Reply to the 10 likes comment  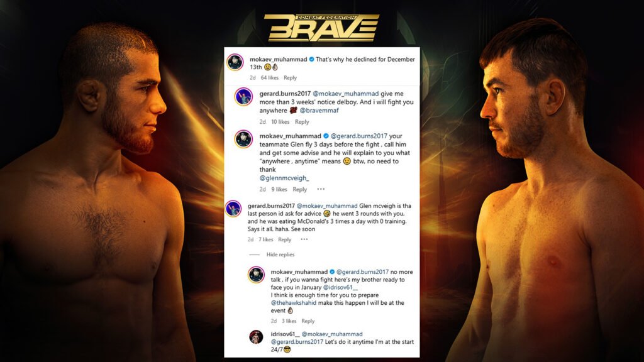click(302, 122)
